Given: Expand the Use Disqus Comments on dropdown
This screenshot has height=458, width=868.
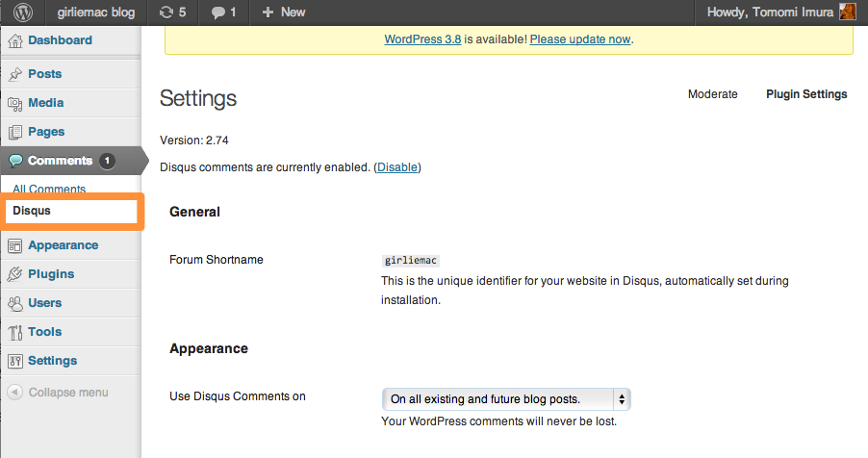Looking at the screenshot, I should click(506, 399).
